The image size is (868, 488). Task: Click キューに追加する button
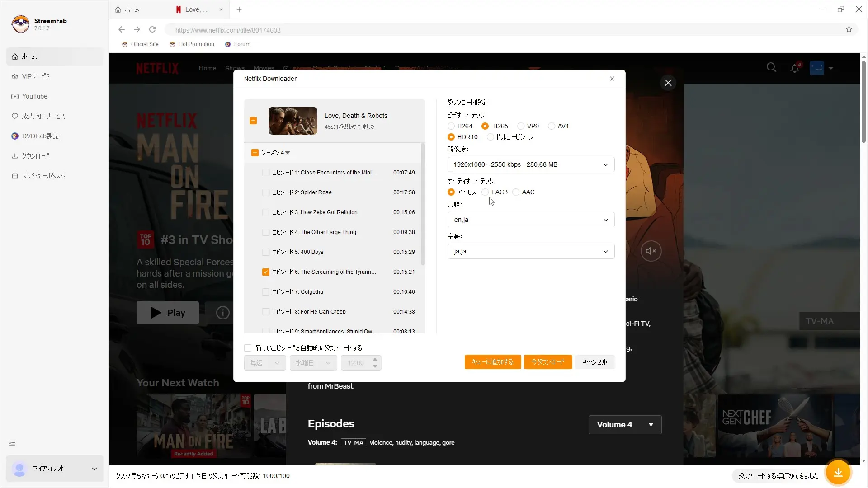(x=492, y=362)
